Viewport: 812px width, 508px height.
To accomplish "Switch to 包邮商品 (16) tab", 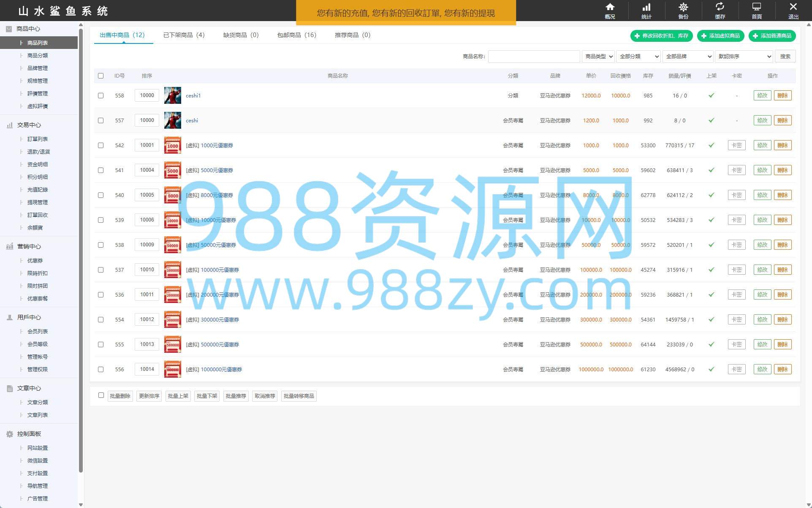I will (296, 35).
